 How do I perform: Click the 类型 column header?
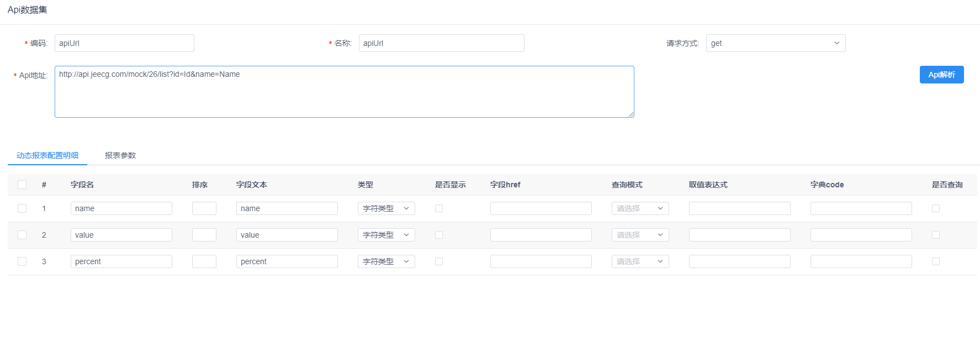click(365, 185)
